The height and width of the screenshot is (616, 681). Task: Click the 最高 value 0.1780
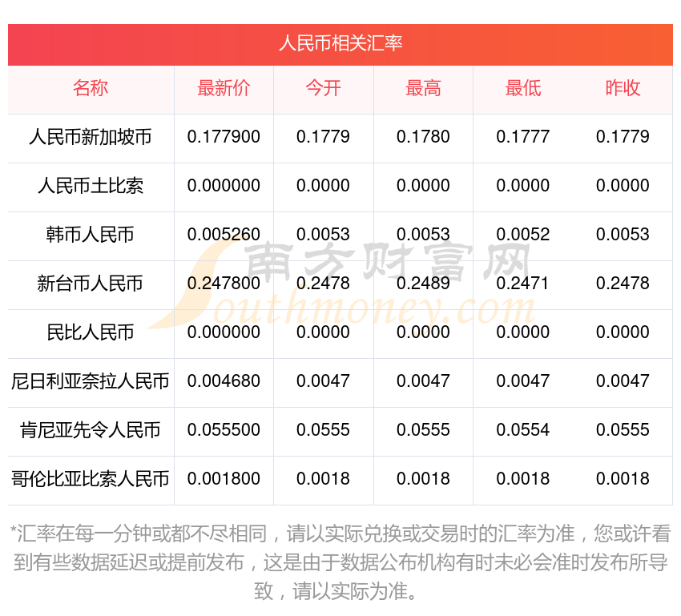click(423, 137)
